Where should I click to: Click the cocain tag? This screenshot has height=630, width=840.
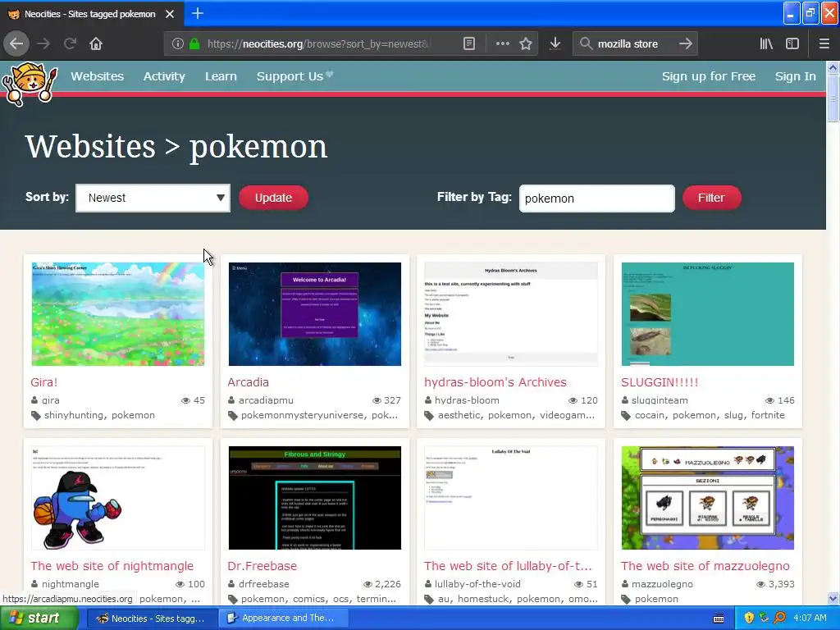[650, 415]
